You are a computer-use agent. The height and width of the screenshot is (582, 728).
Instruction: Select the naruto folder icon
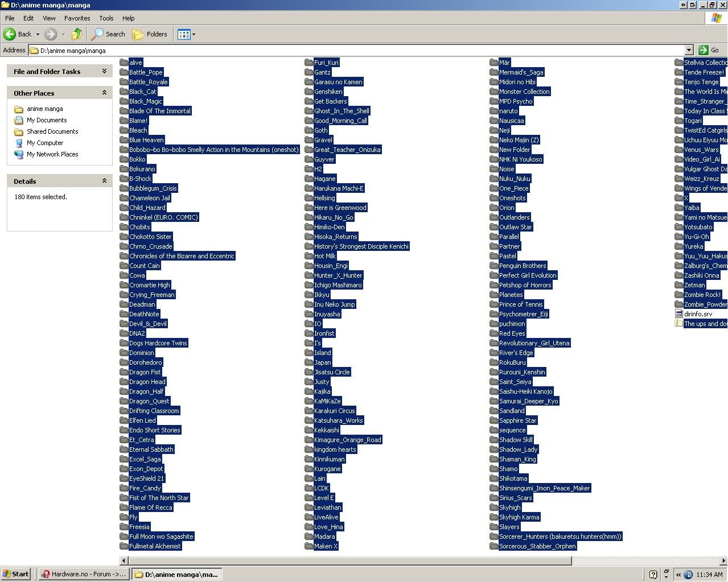click(x=494, y=111)
